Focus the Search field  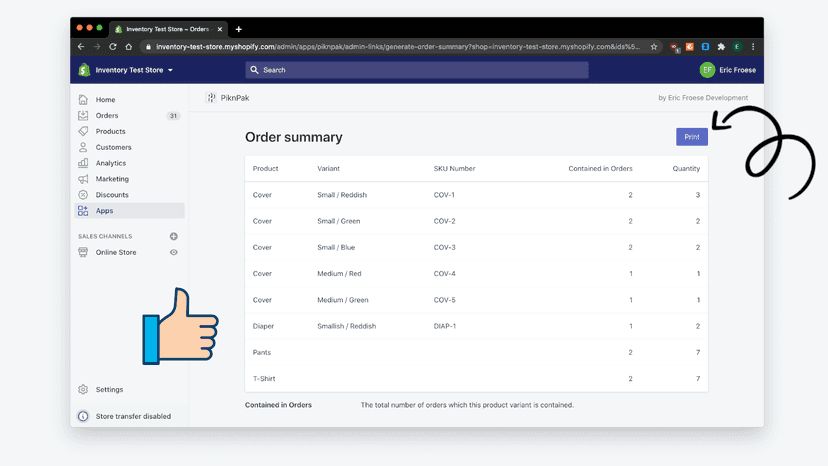point(417,70)
